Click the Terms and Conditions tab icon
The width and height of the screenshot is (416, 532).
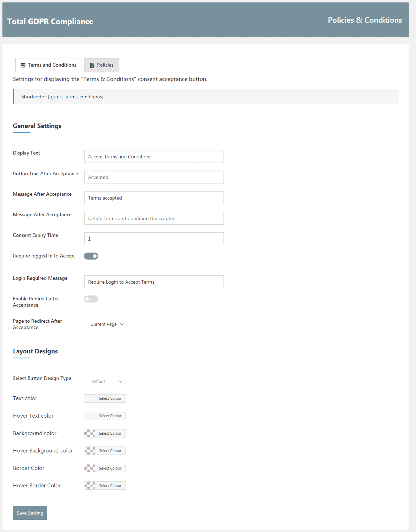23,65
